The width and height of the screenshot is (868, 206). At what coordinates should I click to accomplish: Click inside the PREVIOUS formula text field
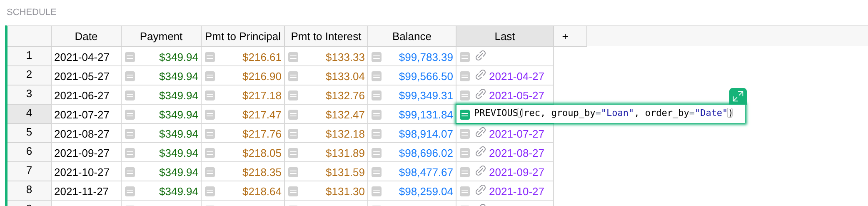pyautogui.click(x=603, y=113)
